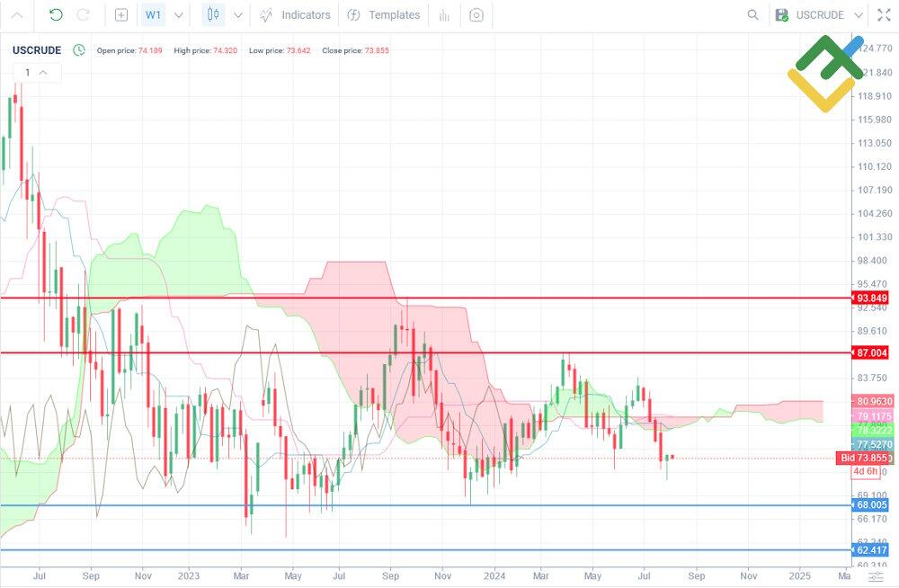The image size is (899, 588).
Task: Click the save chart floppy disk icon
Action: 781,15
